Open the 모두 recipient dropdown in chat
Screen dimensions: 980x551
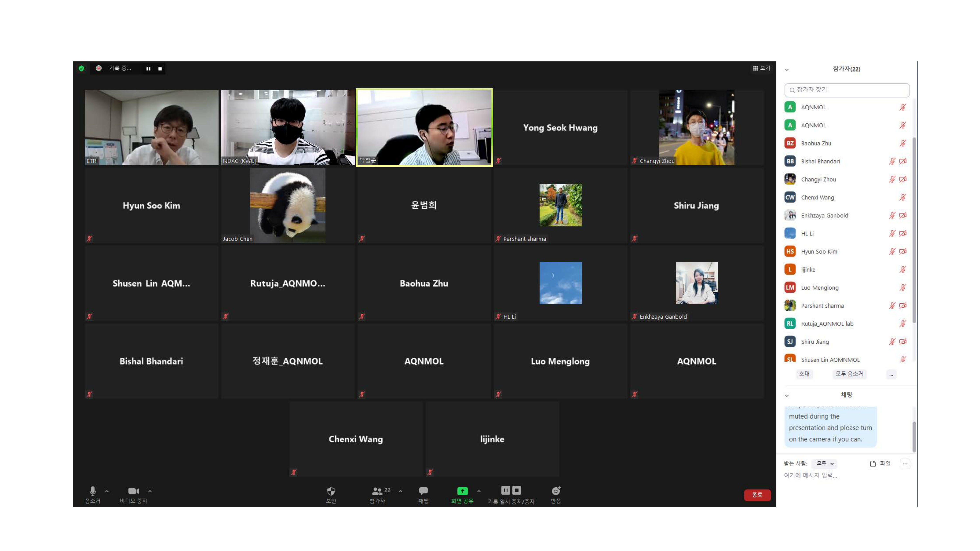pos(825,463)
